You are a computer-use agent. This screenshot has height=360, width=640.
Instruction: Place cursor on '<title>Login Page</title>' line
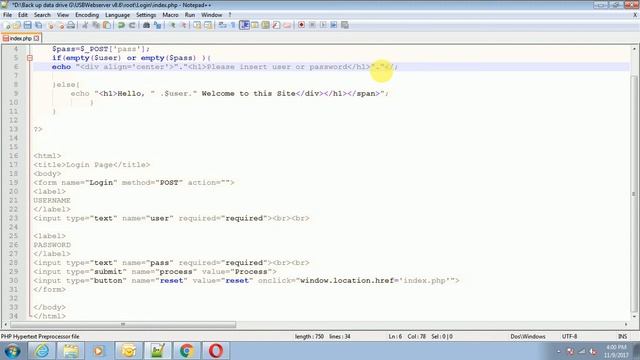click(92, 165)
